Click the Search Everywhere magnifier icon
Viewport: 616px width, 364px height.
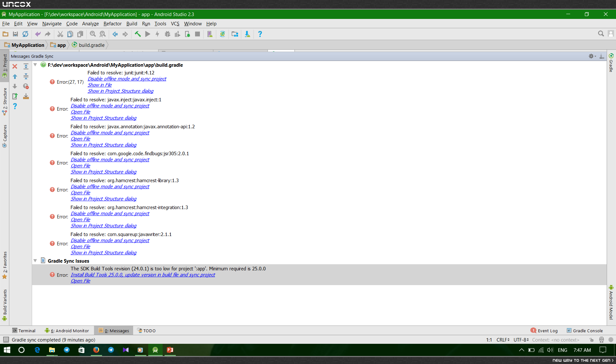click(x=601, y=34)
